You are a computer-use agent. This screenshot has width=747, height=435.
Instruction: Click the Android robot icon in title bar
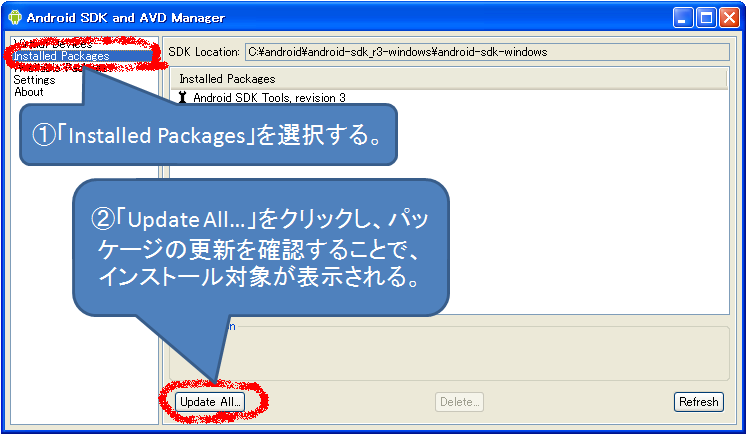pos(15,17)
